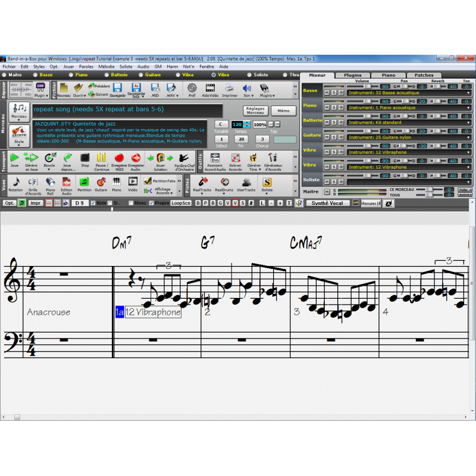The height and width of the screenshot is (476, 476).
Task: Click the C Tonalité key button
Action: (221, 124)
